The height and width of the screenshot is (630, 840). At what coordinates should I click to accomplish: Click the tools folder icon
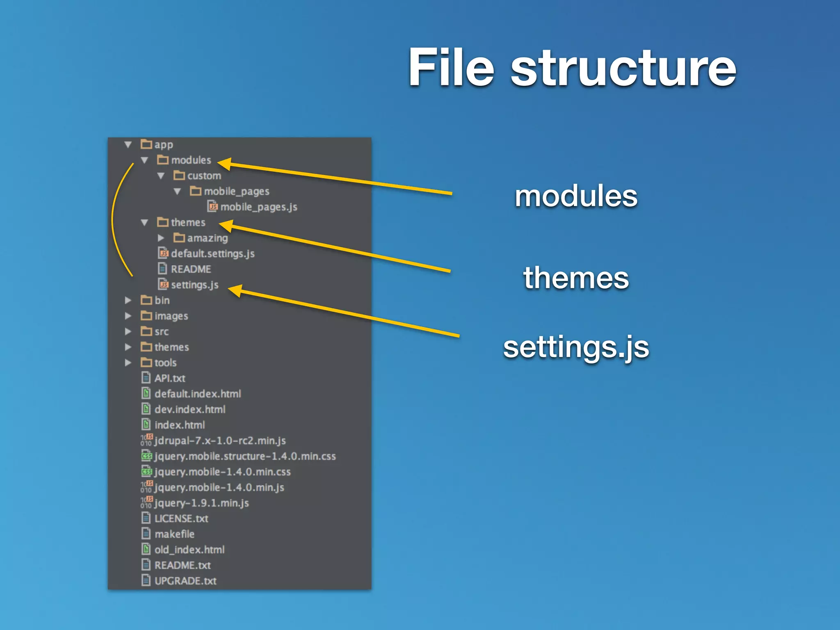coord(146,362)
